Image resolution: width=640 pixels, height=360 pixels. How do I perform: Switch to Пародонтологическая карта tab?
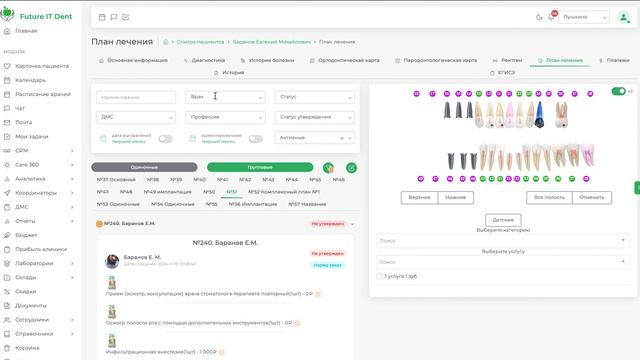click(436, 60)
